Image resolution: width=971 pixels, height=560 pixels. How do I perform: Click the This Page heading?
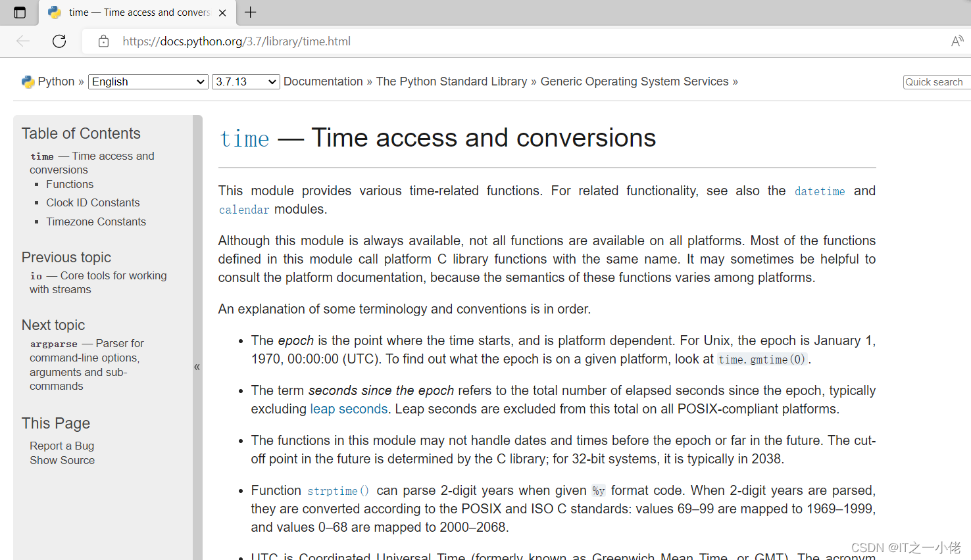56,423
